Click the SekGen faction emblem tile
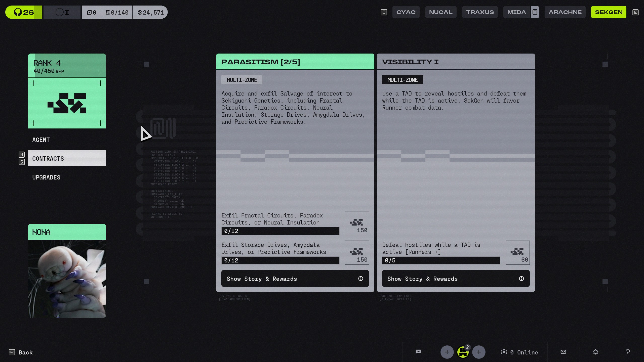Viewport: 644px width, 362px height. pyautogui.click(x=67, y=103)
